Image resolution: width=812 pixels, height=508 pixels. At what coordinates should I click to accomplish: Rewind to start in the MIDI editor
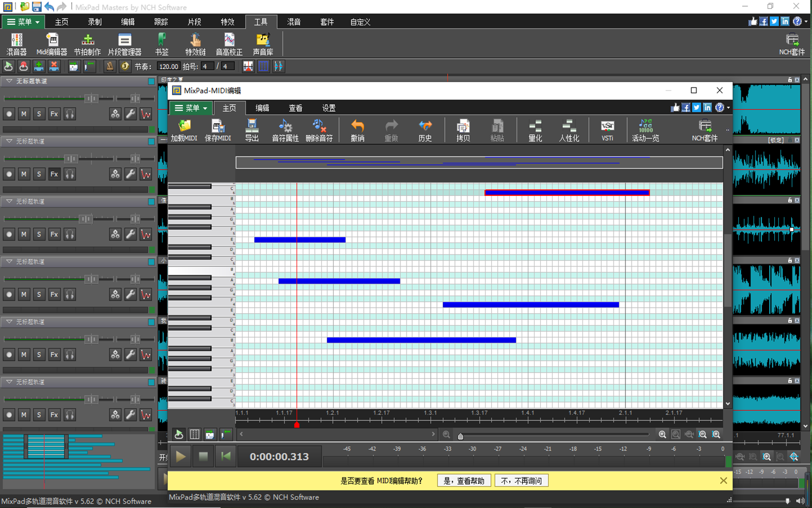[x=226, y=456]
